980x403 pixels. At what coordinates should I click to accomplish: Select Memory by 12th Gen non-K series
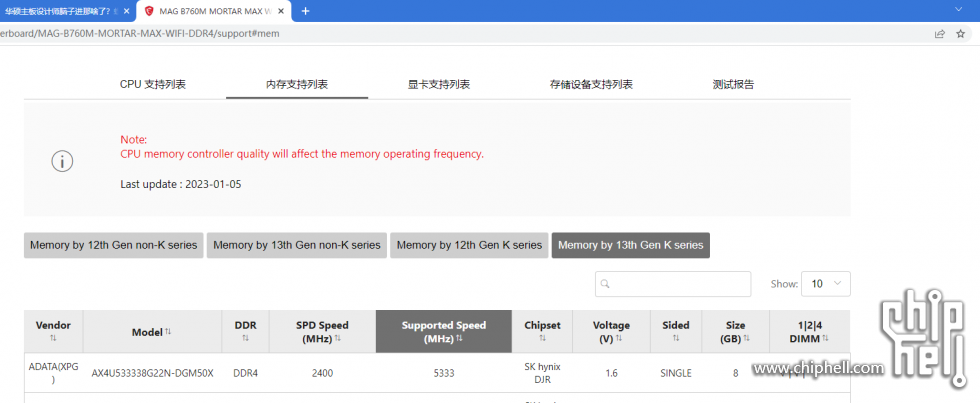tap(114, 246)
